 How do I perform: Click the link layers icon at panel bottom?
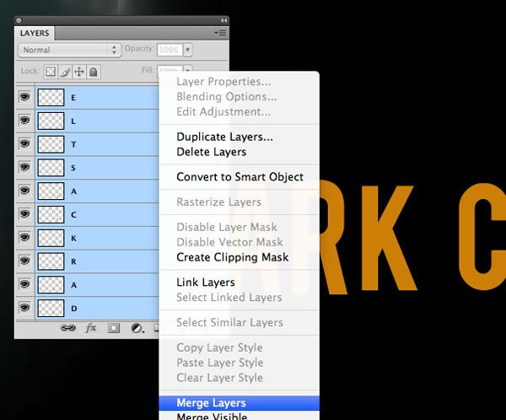(x=68, y=328)
